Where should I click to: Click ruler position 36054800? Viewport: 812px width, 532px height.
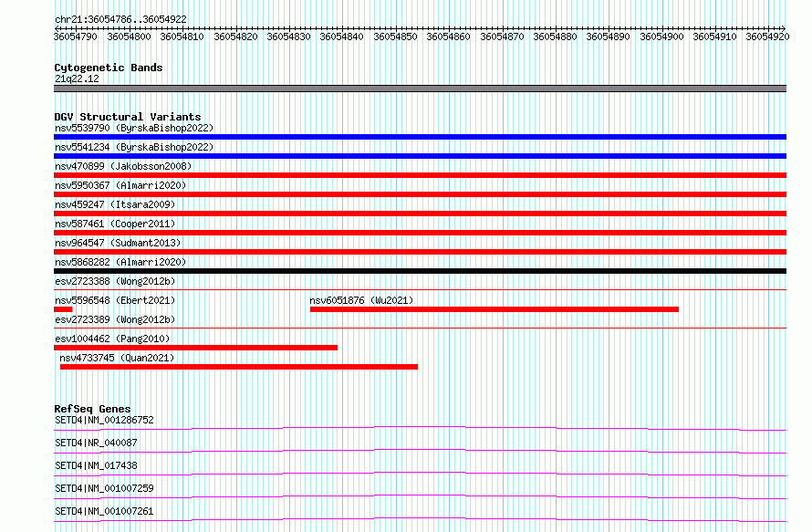coord(129,37)
